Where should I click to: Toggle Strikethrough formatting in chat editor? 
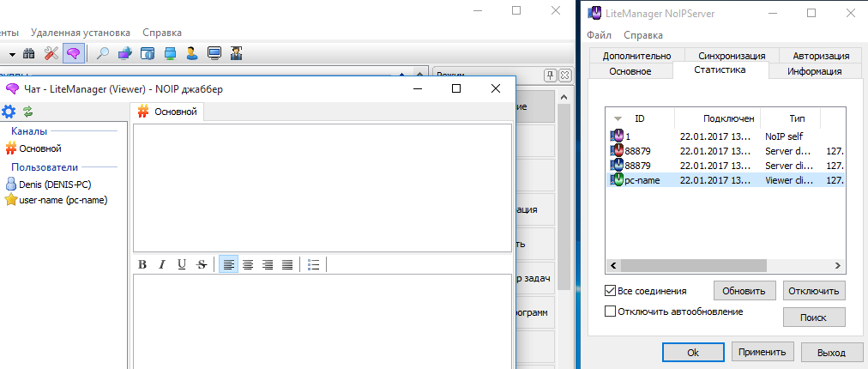pos(202,265)
